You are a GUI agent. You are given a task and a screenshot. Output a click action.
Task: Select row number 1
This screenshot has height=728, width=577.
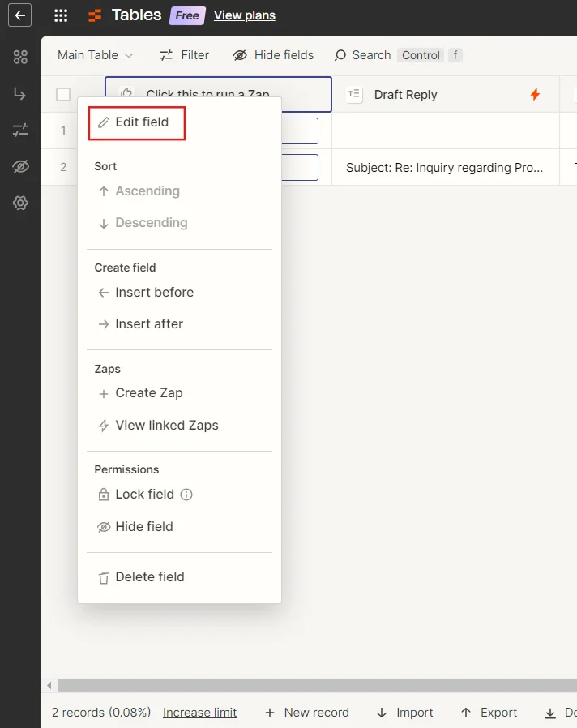pos(63,131)
